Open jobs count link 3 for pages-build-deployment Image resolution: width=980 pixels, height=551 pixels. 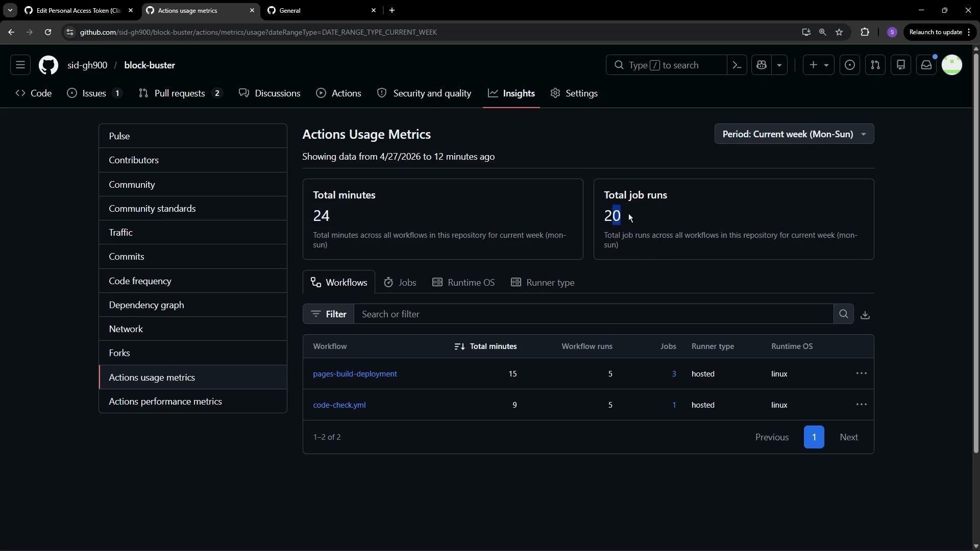pyautogui.click(x=674, y=374)
